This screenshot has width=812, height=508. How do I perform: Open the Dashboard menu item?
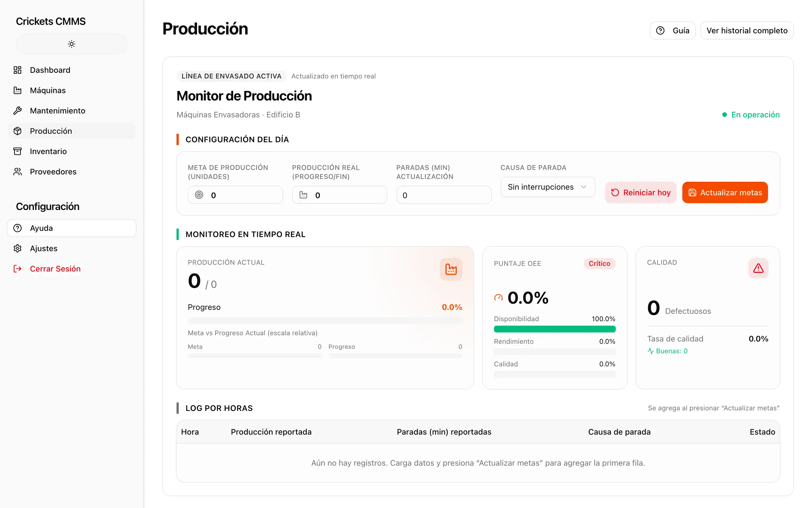coord(71,70)
